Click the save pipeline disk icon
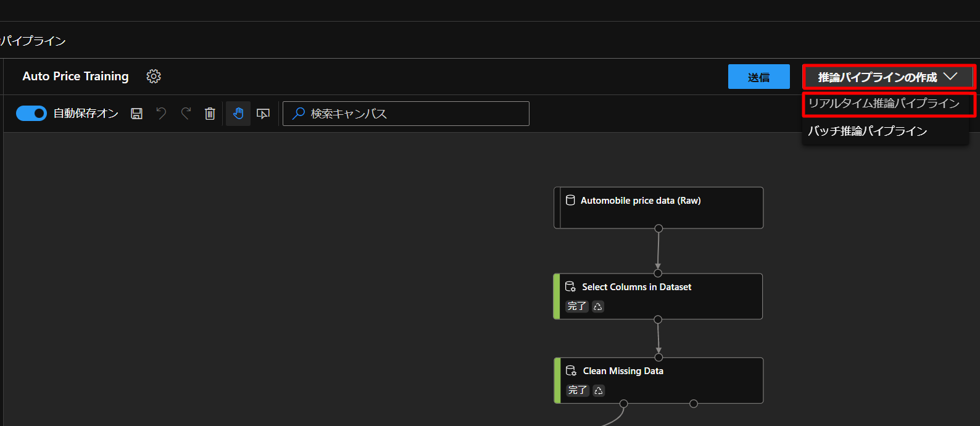The width and height of the screenshot is (980, 426). point(136,114)
